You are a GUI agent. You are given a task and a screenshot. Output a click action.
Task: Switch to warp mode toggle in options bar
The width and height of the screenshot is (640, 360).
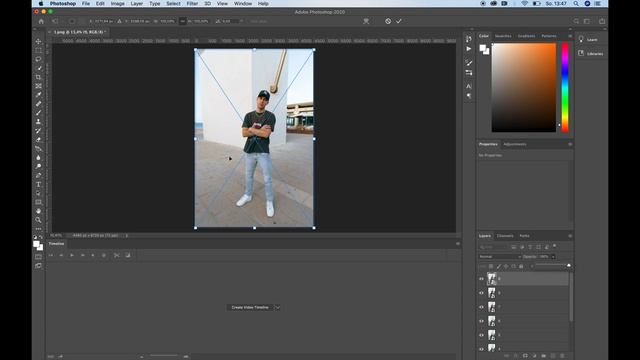[x=366, y=21]
